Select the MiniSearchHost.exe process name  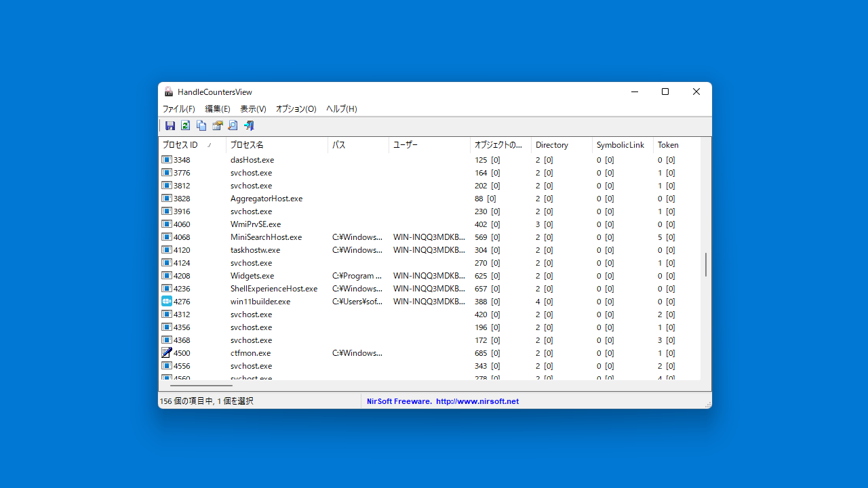coord(267,237)
